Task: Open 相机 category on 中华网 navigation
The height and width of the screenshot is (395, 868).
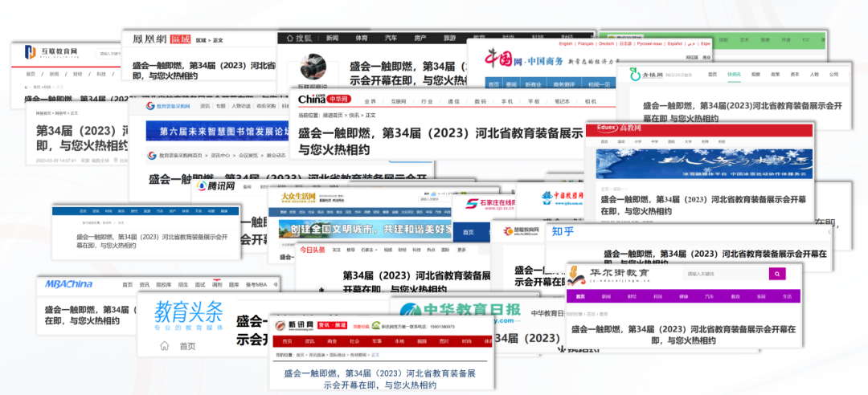Action: tap(591, 102)
